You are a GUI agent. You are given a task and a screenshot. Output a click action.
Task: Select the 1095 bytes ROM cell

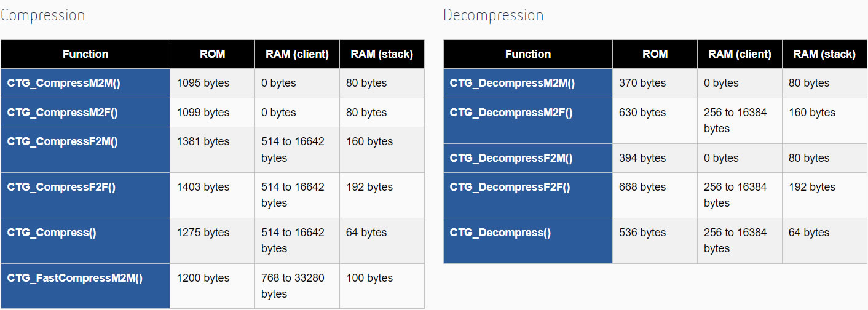tap(213, 83)
